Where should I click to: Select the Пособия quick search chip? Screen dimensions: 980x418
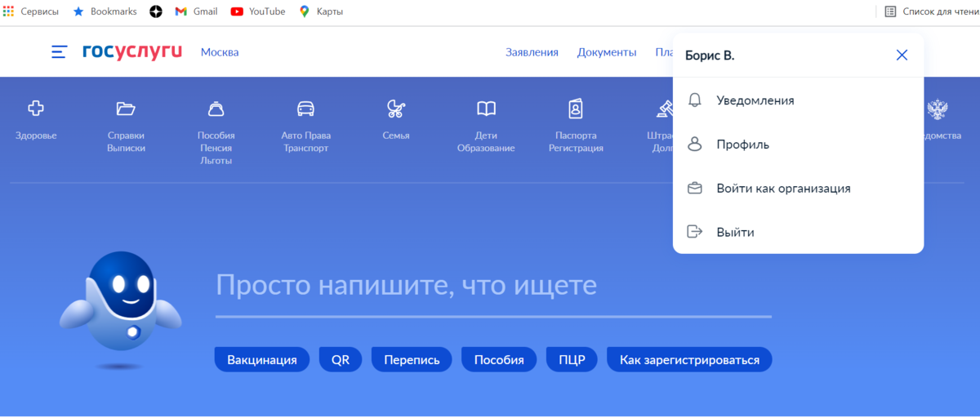point(499,360)
